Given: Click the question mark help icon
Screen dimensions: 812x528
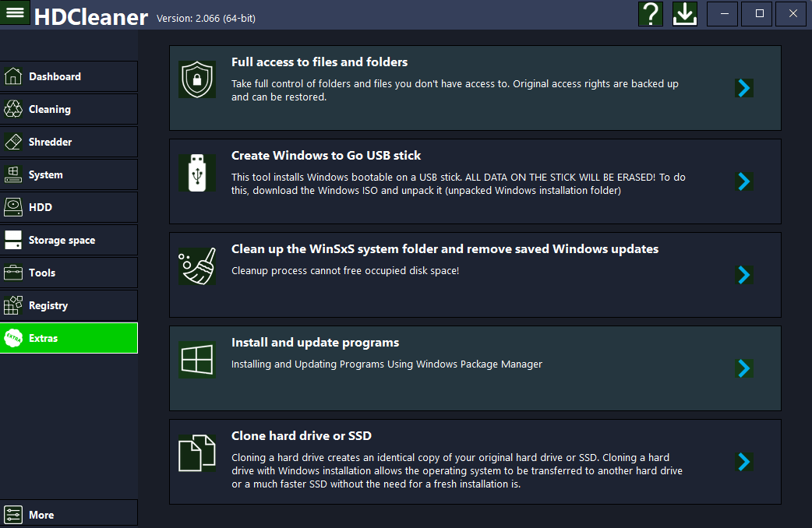Looking at the screenshot, I should 651,13.
